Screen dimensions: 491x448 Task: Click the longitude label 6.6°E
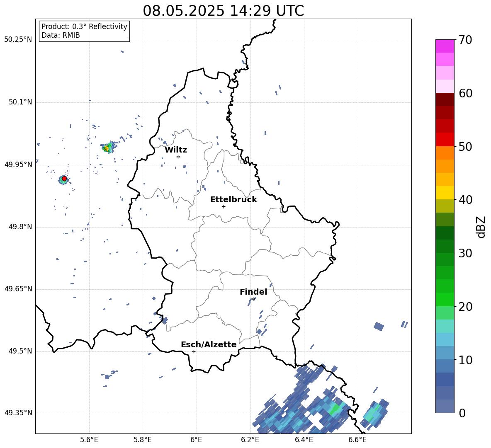[357, 440]
